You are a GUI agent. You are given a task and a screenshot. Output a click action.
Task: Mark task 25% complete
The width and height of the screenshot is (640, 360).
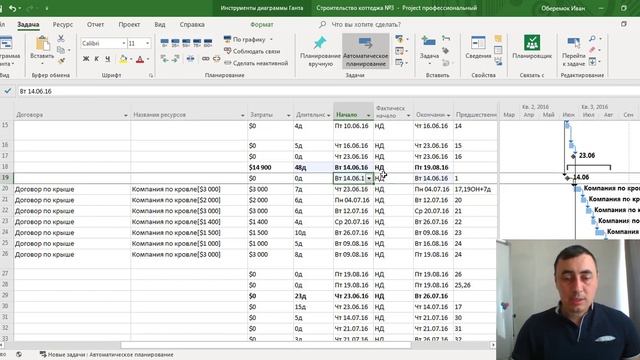(176, 42)
